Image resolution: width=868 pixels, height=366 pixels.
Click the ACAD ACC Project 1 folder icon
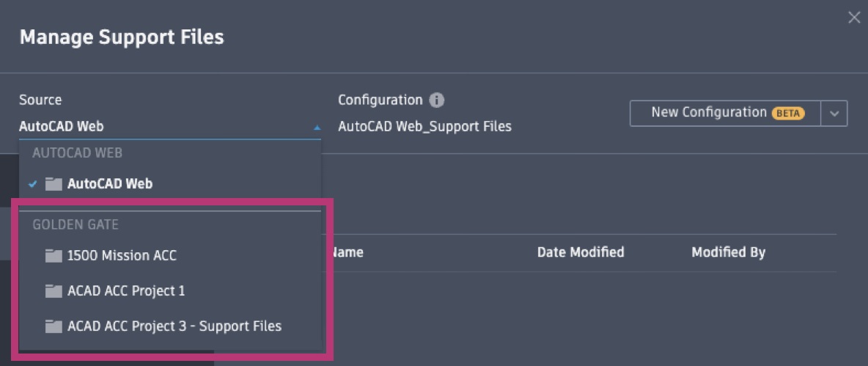[54, 291]
